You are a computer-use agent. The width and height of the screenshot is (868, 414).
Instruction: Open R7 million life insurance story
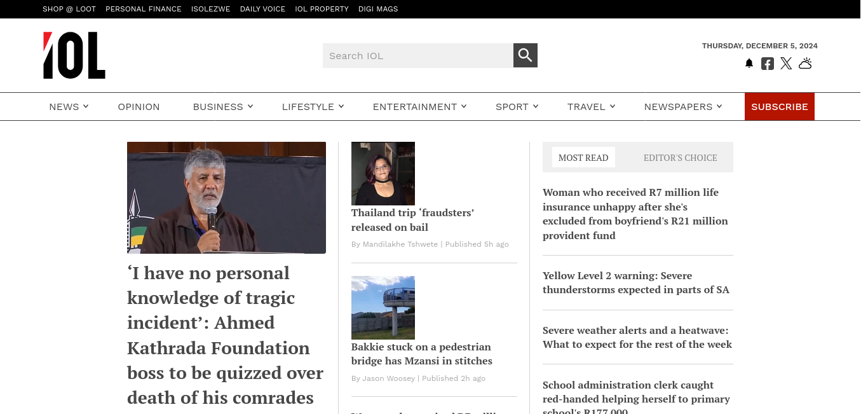pos(635,214)
